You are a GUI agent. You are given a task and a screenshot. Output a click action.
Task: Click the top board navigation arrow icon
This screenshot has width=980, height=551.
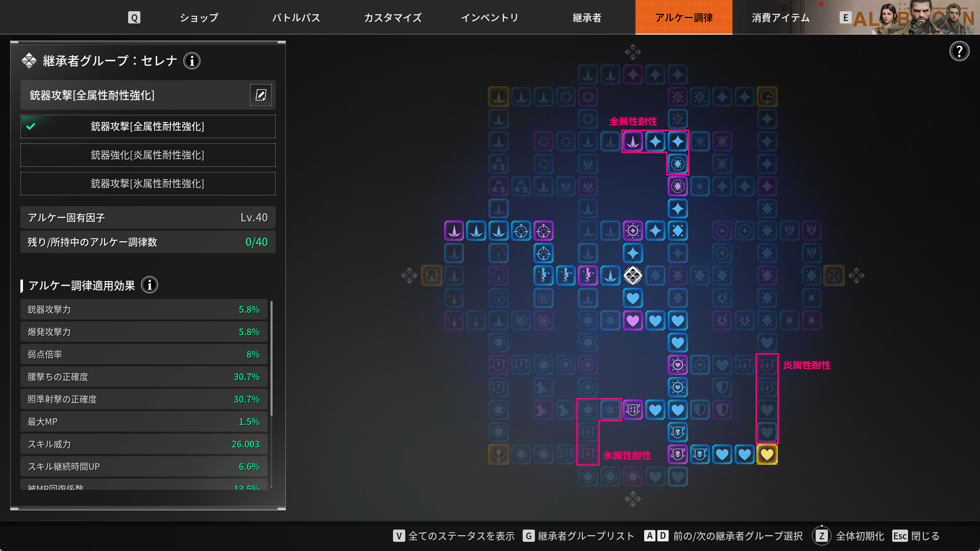pyautogui.click(x=633, y=52)
